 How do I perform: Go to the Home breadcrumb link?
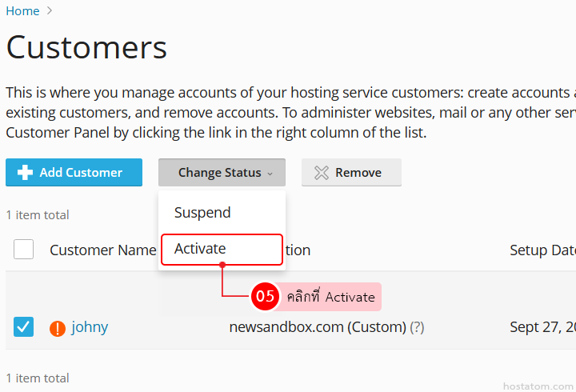coord(22,11)
